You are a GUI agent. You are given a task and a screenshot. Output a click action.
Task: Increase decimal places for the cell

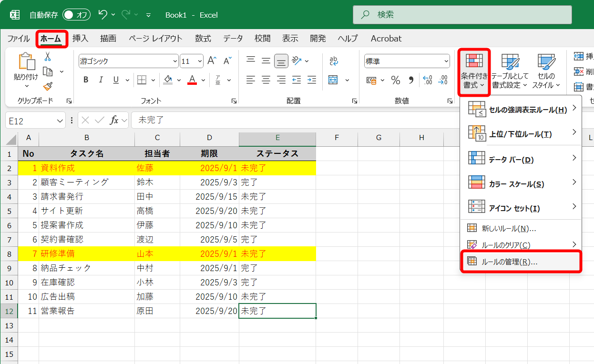coord(428,81)
